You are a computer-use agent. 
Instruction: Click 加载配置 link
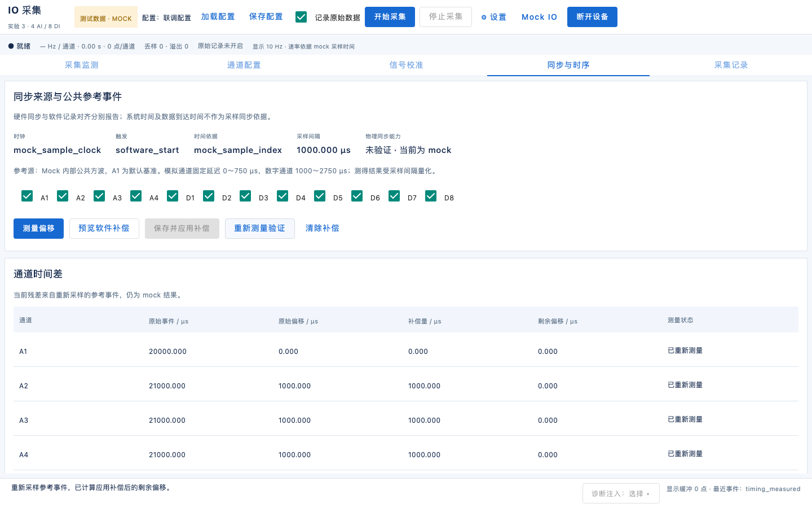218,17
